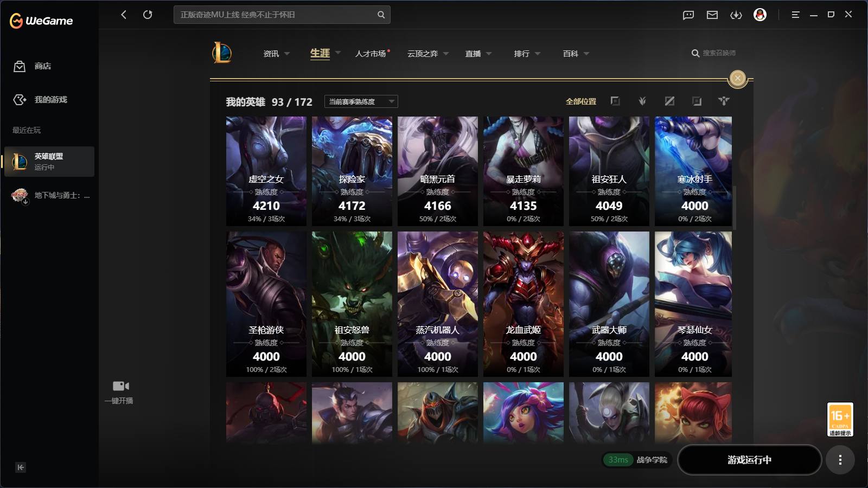868x488 pixels.
Task: Open more options with the three-dot button
Action: pos(840,460)
